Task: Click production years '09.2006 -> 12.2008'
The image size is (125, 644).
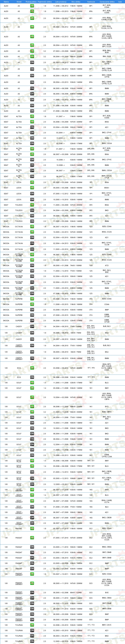Action: click(61, 407)
